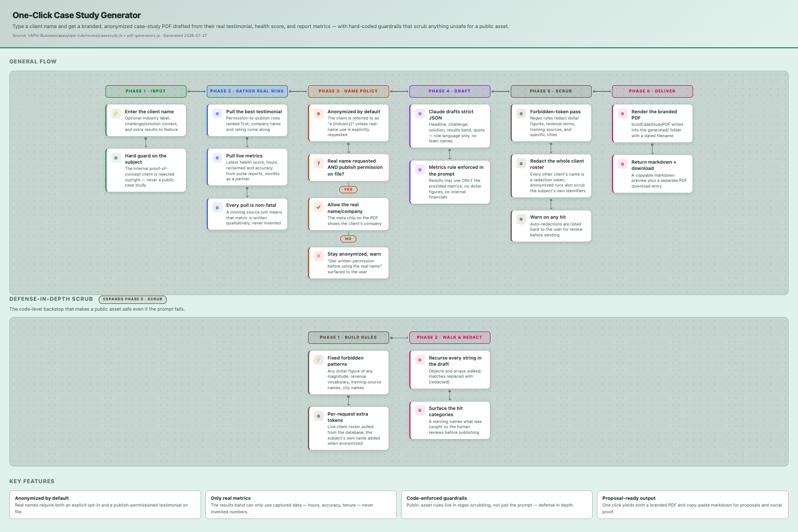Select the Phase 3 · Name Policy header
This screenshot has width=798, height=532.
point(349,91)
